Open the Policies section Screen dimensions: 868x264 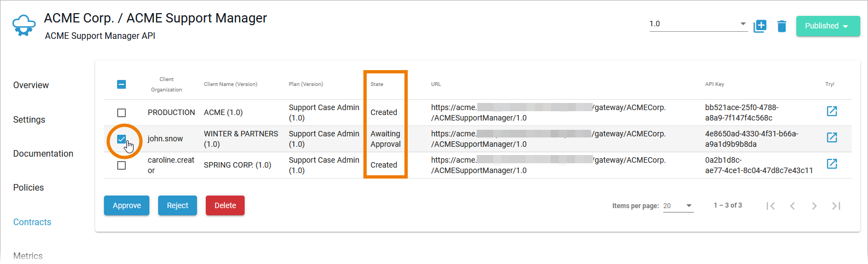28,188
